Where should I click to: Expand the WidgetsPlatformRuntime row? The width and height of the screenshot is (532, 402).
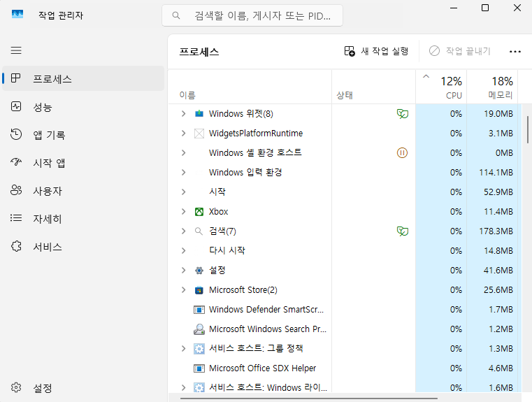tap(184, 134)
